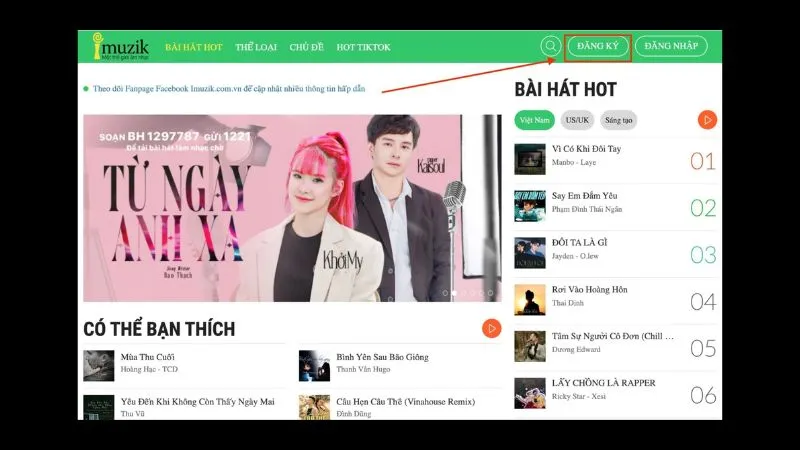Viewport: 800px width, 450px height.
Task: Open song title Bình Yên Sau Bão Giông
Action: pos(382,357)
